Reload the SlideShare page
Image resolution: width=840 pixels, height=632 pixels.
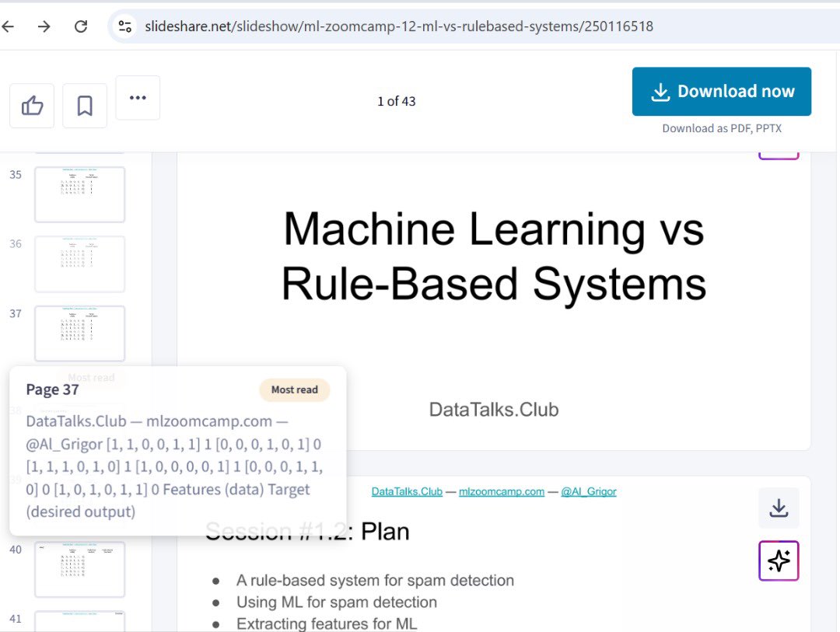(x=81, y=26)
